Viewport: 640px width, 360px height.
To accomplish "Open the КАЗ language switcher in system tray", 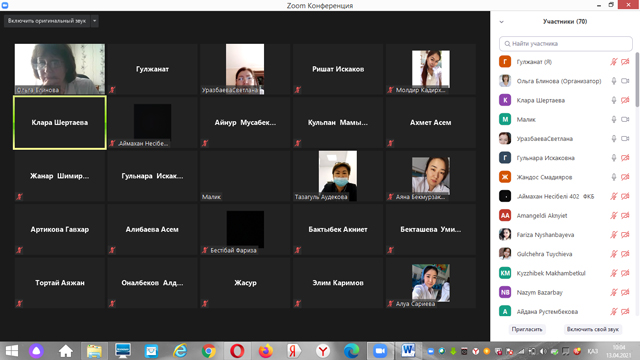I will coord(593,351).
